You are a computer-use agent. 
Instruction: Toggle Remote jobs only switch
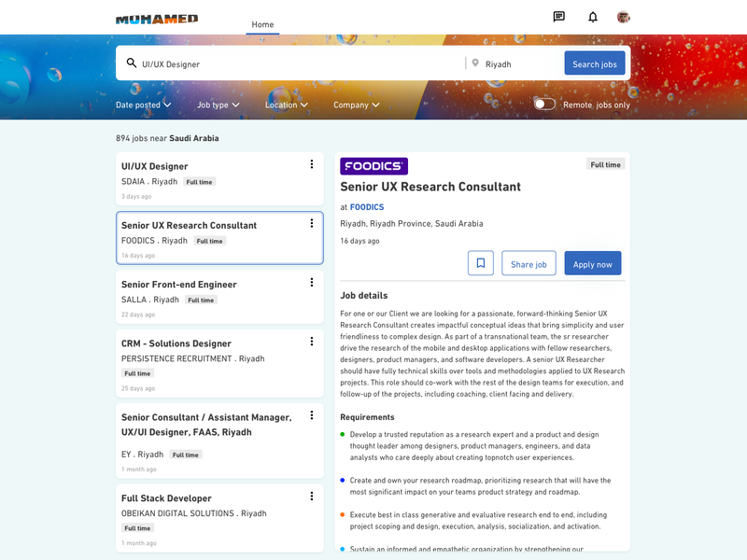coord(544,105)
